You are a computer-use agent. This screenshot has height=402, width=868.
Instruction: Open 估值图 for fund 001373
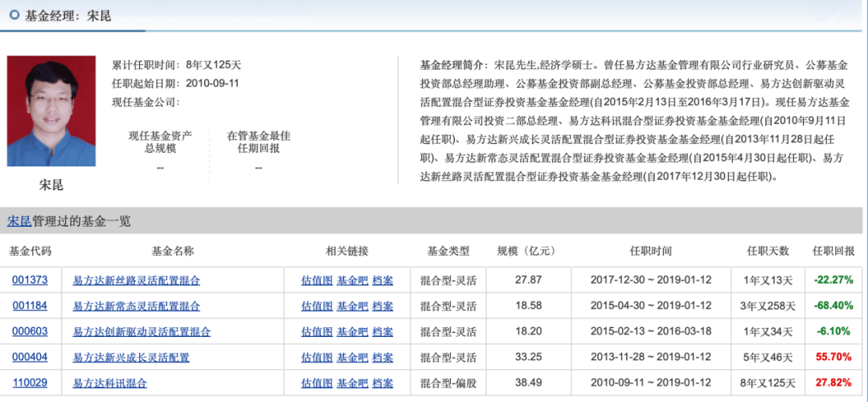(317, 281)
